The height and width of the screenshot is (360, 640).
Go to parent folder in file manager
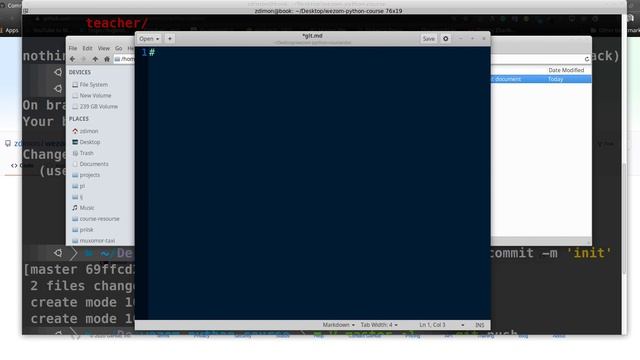click(x=95, y=59)
